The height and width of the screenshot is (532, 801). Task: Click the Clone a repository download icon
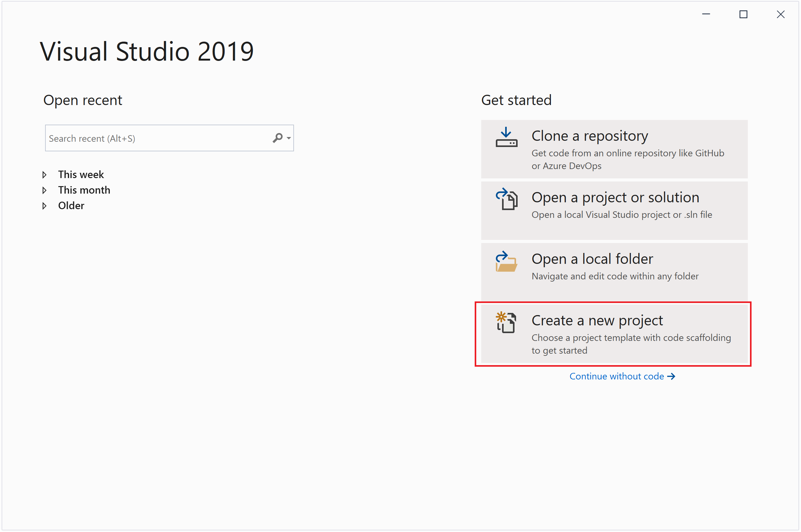pyautogui.click(x=506, y=137)
